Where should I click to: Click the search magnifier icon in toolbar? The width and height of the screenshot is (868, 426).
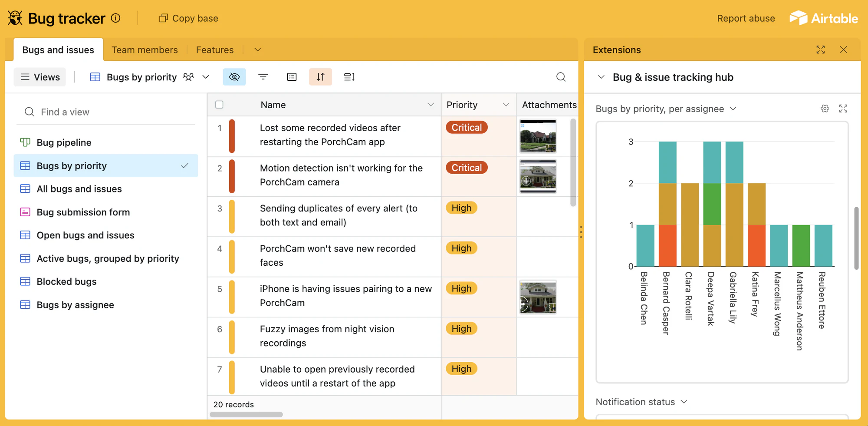[561, 77]
